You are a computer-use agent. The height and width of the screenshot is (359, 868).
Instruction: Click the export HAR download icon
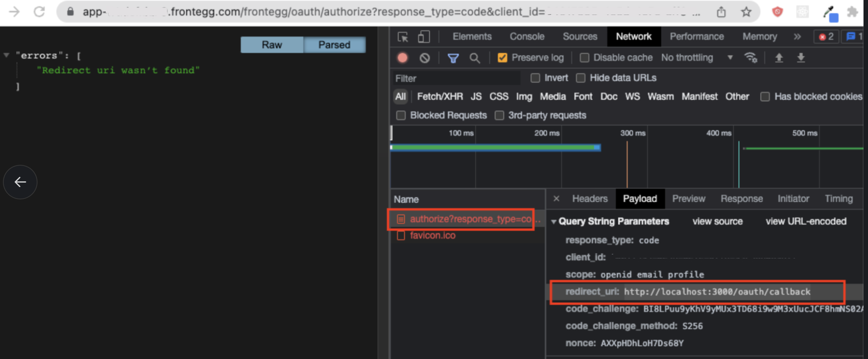click(x=801, y=58)
